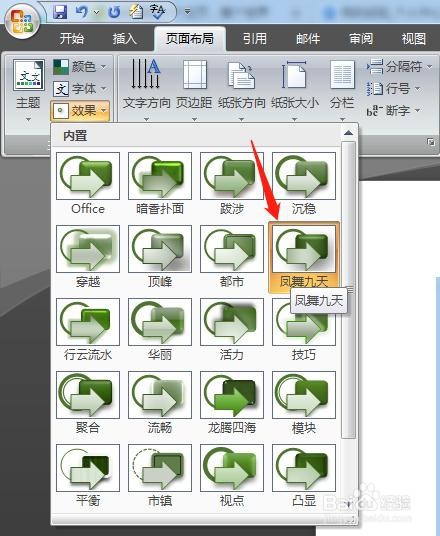
Task: Select the 活力 theme effect
Action: (231, 330)
